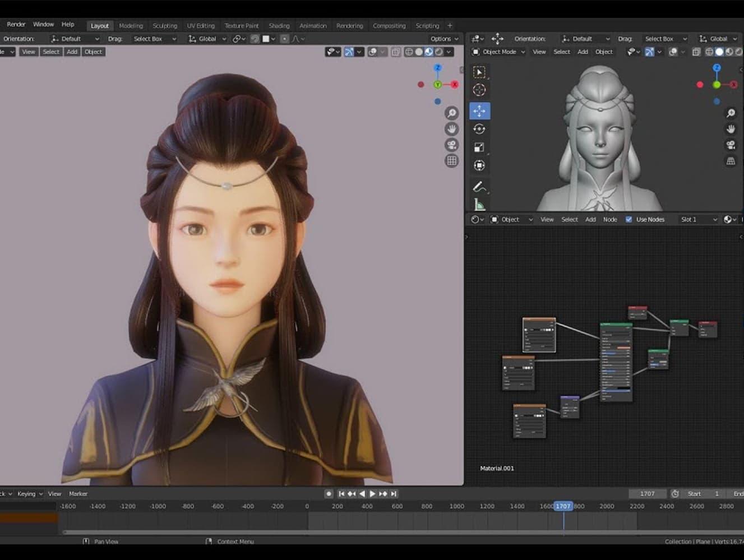Open the Orientation dropdown set to Default

click(x=75, y=38)
